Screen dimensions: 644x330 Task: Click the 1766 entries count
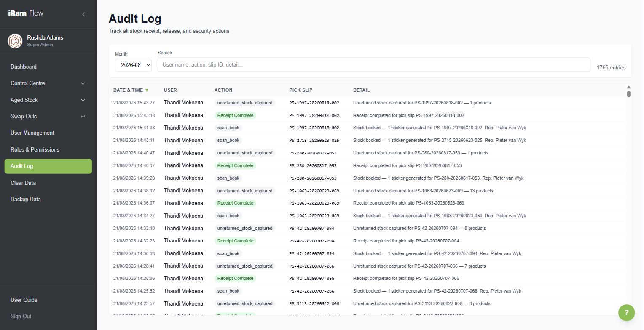click(611, 68)
